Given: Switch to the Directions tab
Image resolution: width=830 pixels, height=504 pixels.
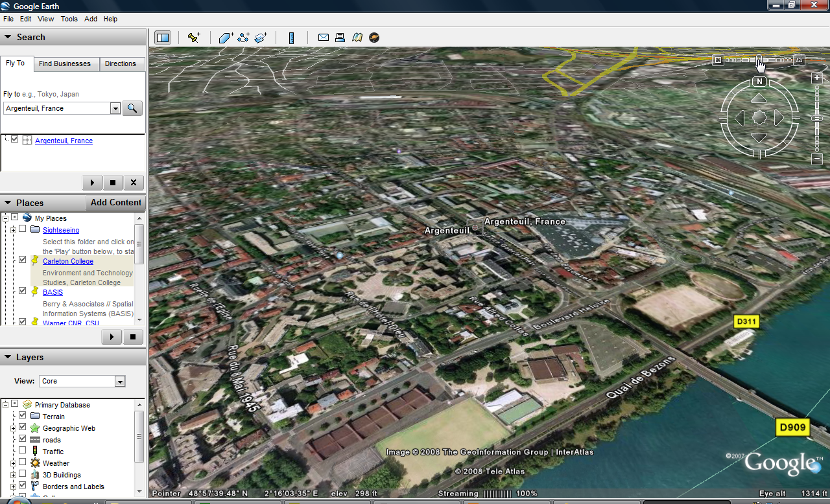Looking at the screenshot, I should click(121, 63).
